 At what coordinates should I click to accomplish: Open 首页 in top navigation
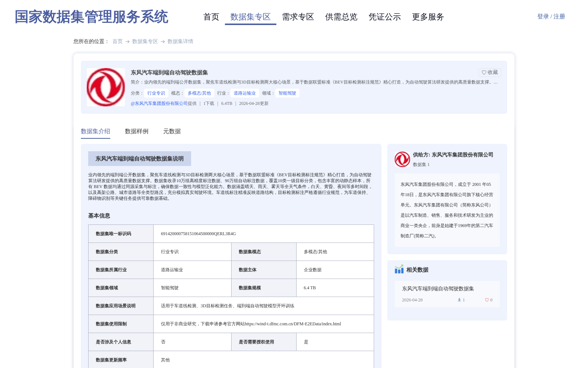tap(211, 17)
